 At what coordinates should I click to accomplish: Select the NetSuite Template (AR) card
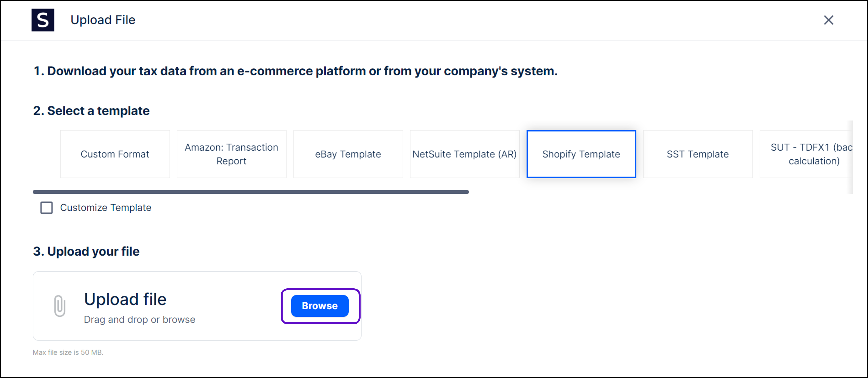point(464,154)
